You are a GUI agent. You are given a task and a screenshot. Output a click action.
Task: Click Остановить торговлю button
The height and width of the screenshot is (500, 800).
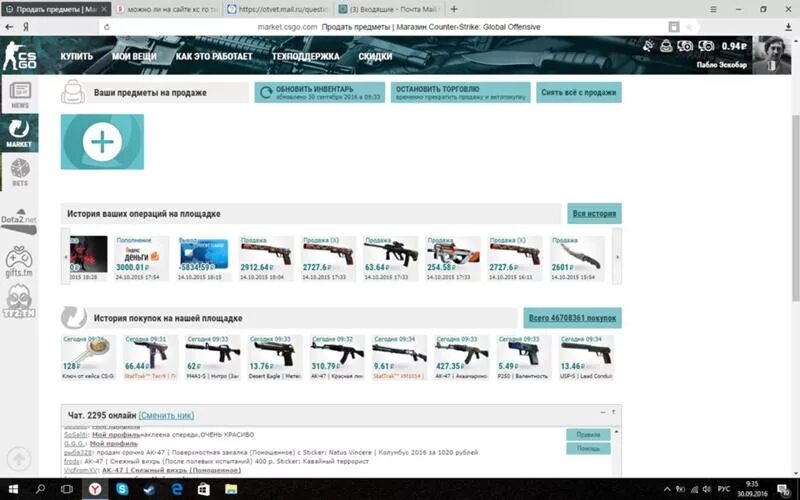pyautogui.click(x=461, y=92)
